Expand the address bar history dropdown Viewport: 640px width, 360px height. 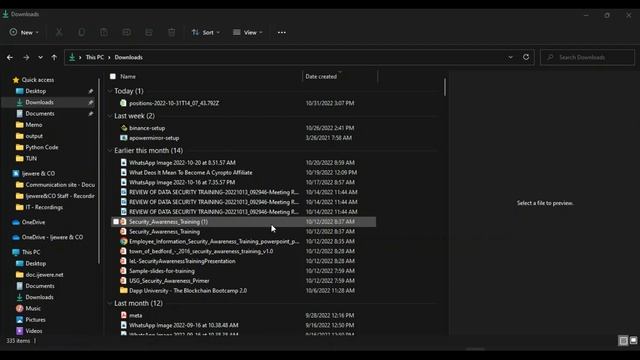click(510, 58)
